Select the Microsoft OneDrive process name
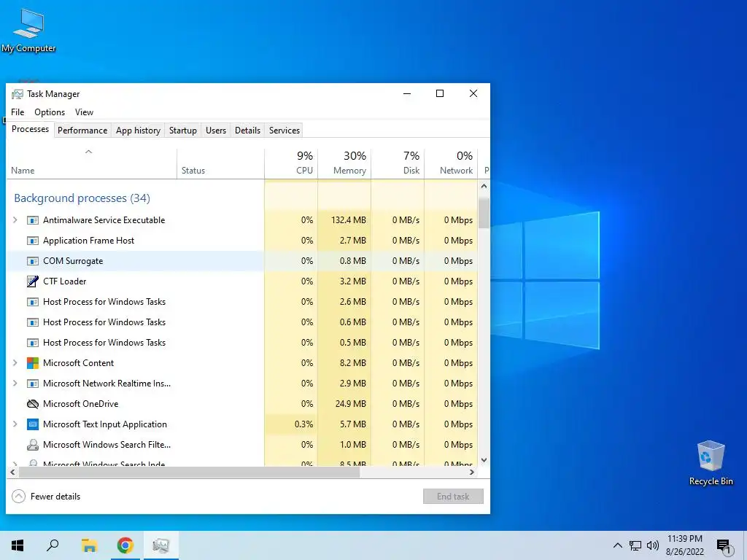This screenshot has height=560, width=747. (x=80, y=404)
